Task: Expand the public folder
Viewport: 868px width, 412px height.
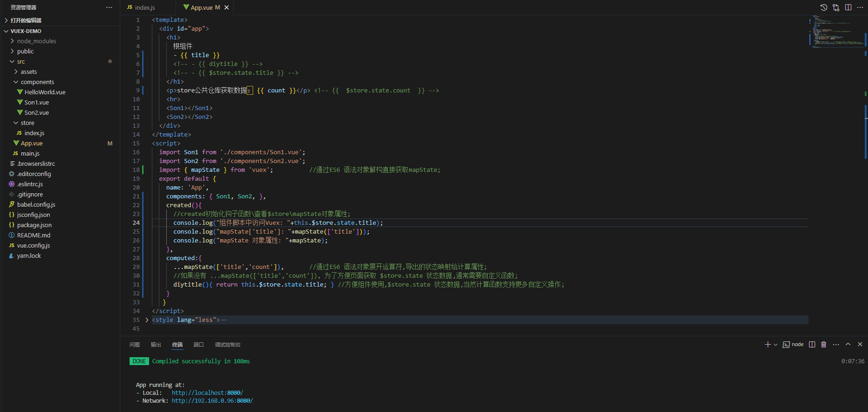Action: [x=60, y=52]
